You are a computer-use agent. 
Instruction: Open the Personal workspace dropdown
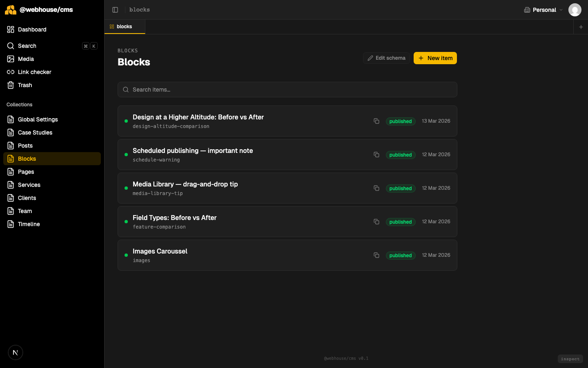coord(543,9)
